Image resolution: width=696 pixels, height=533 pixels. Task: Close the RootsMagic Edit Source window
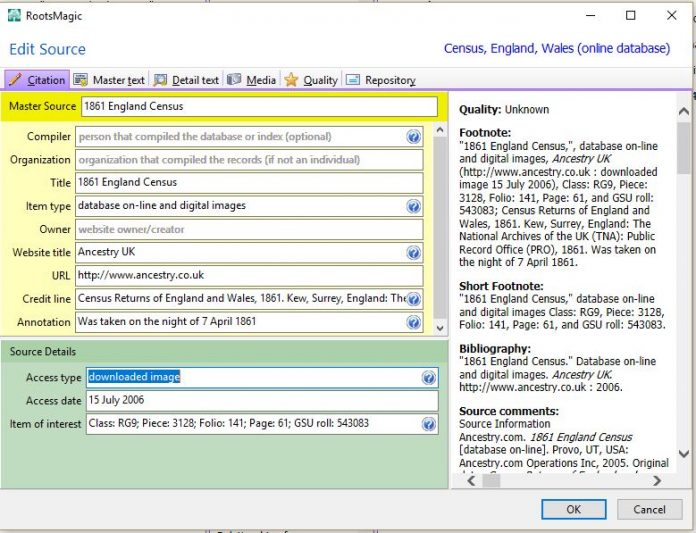point(672,16)
